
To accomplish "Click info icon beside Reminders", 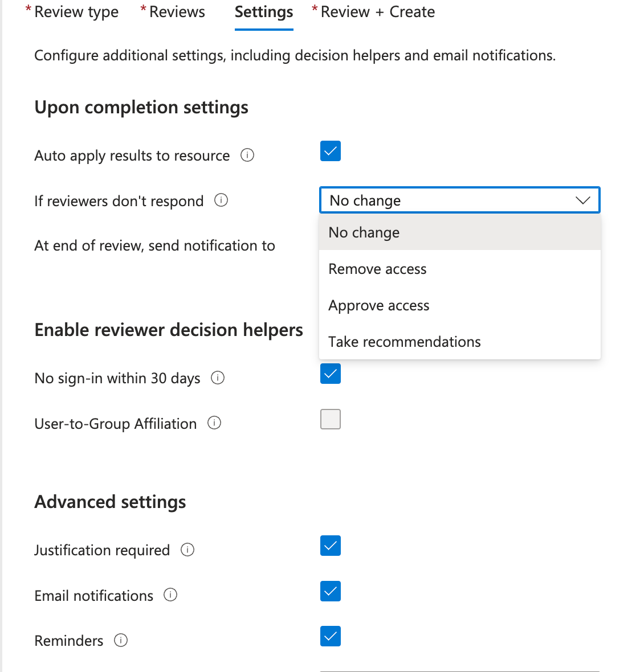I will point(121,640).
